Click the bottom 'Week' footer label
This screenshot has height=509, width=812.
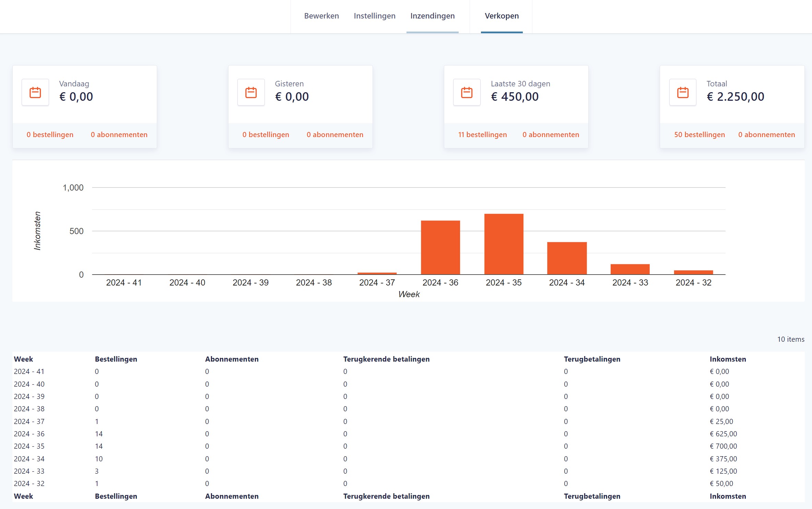(x=23, y=496)
